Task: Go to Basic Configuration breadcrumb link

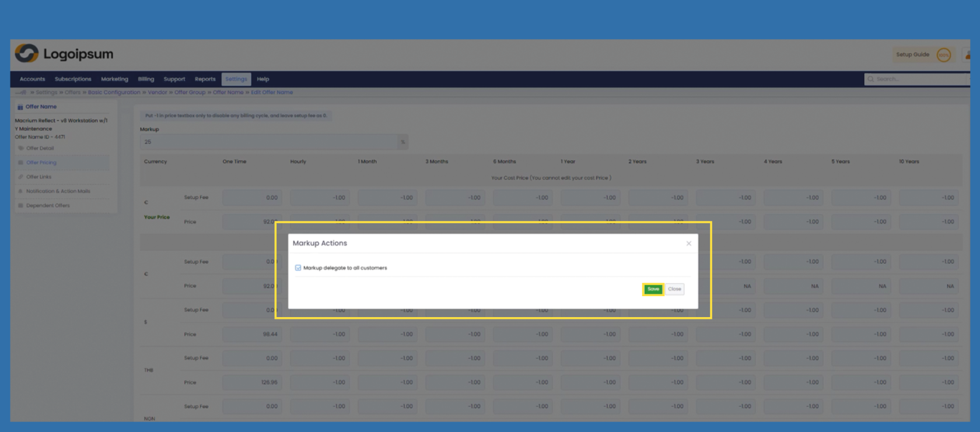Action: (114, 92)
